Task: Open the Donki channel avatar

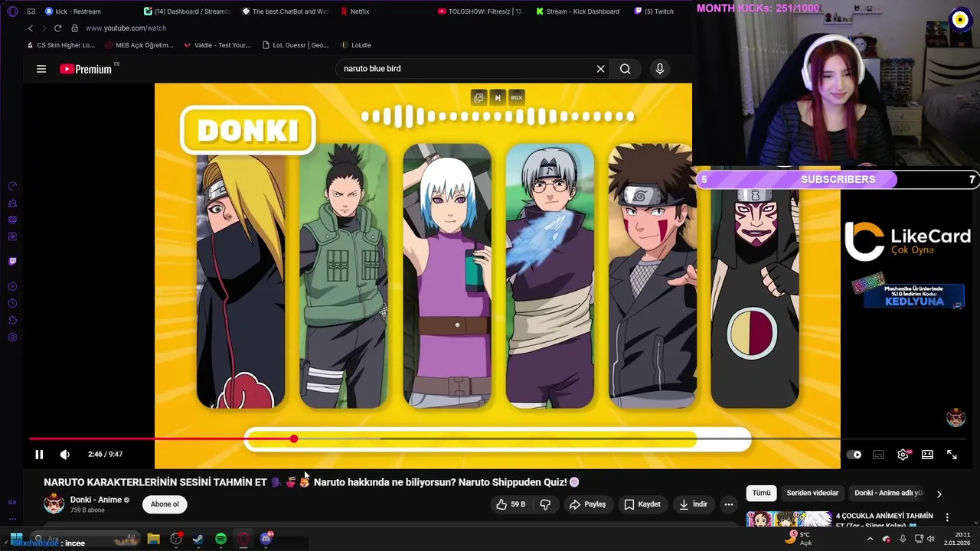Action: point(54,504)
